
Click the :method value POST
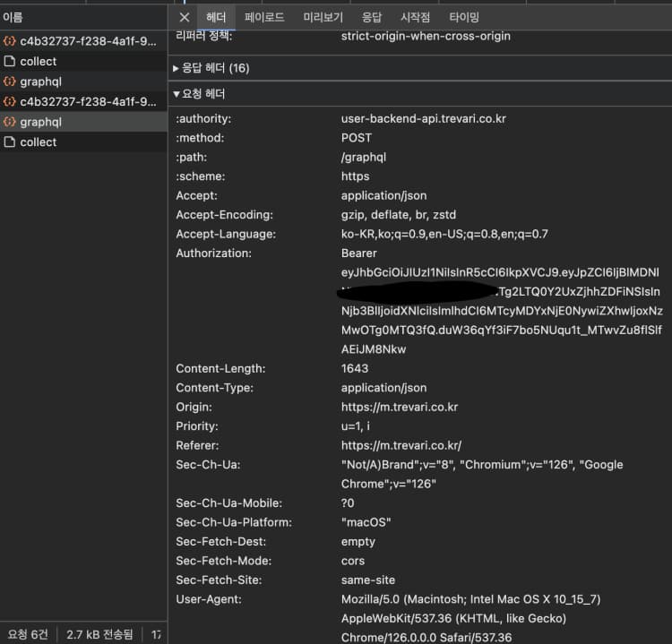point(357,138)
